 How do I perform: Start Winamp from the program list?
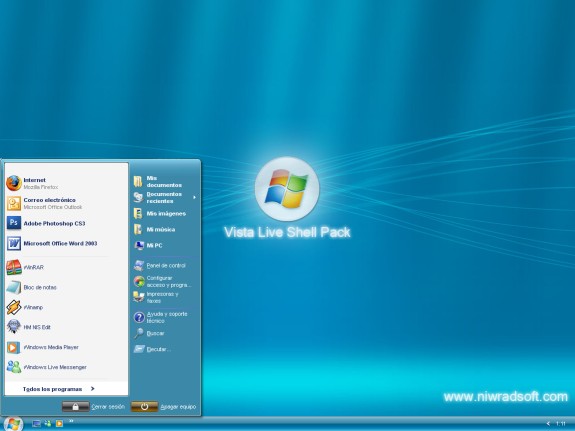[66, 307]
